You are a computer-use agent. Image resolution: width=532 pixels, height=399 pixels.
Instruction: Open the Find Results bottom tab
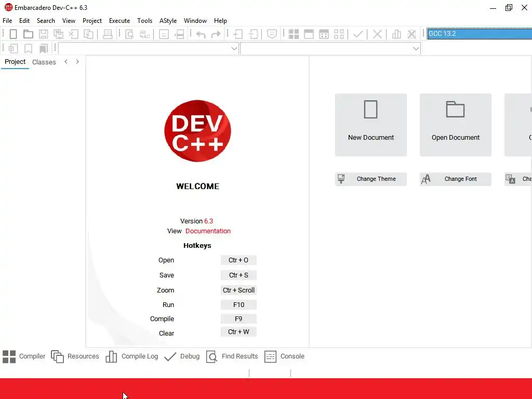tap(232, 356)
